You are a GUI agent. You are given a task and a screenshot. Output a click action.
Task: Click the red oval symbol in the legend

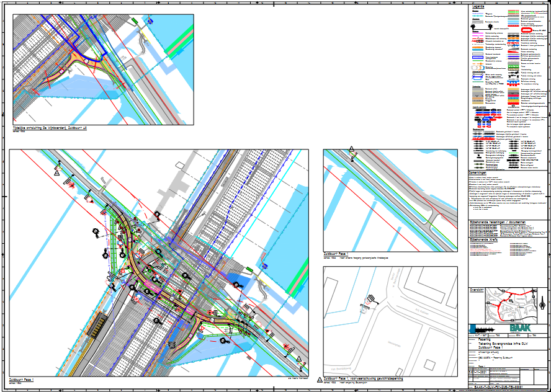coord(526,29)
